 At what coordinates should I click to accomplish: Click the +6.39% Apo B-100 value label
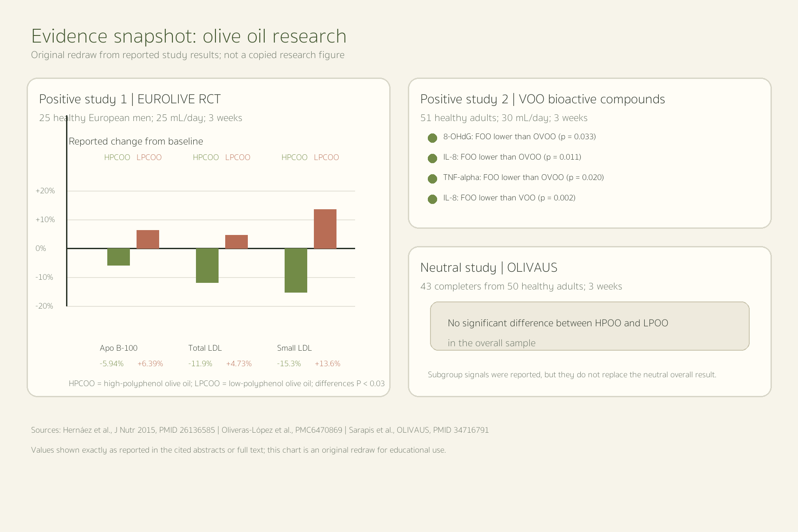150,364
